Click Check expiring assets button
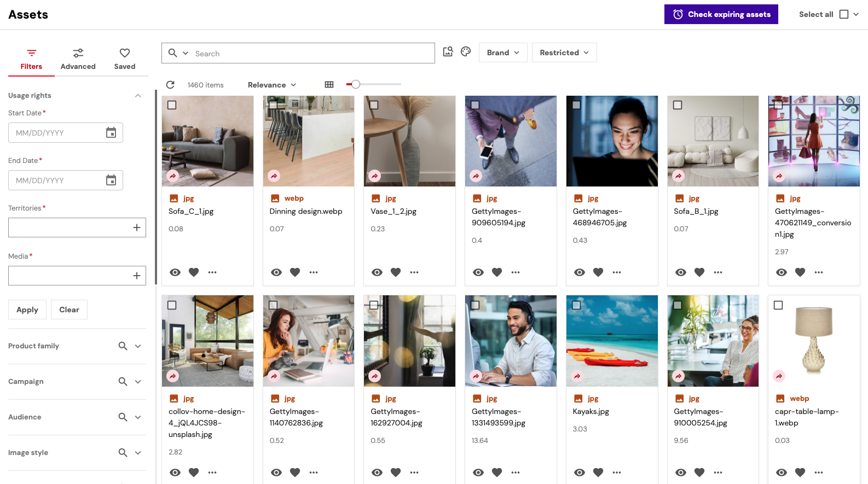868x484 pixels. (721, 14)
